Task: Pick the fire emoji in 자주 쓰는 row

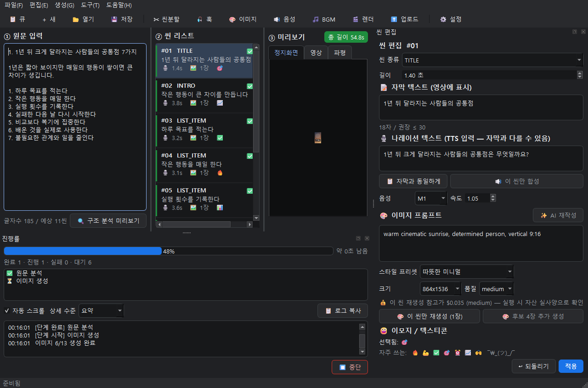Action: point(415,353)
